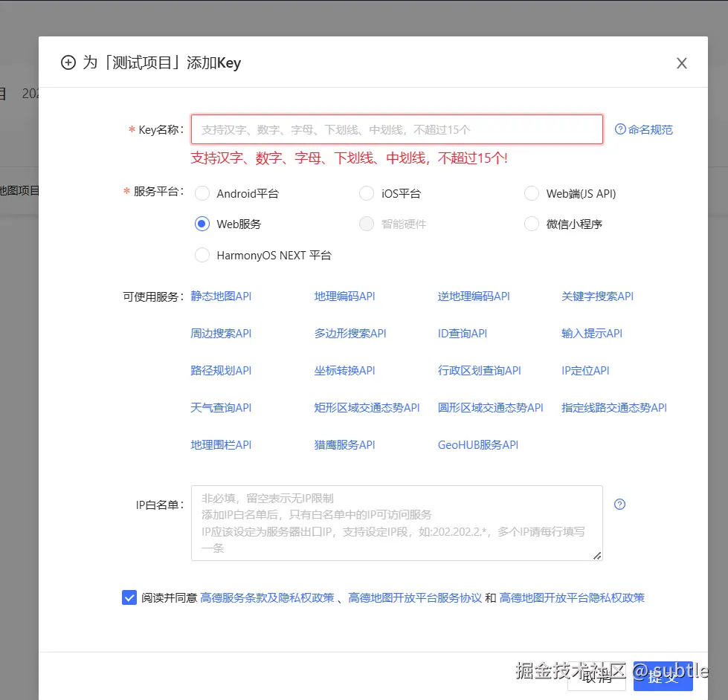Open 高德服务条款及隐私权政策 link
728x700 pixels.
267,598
